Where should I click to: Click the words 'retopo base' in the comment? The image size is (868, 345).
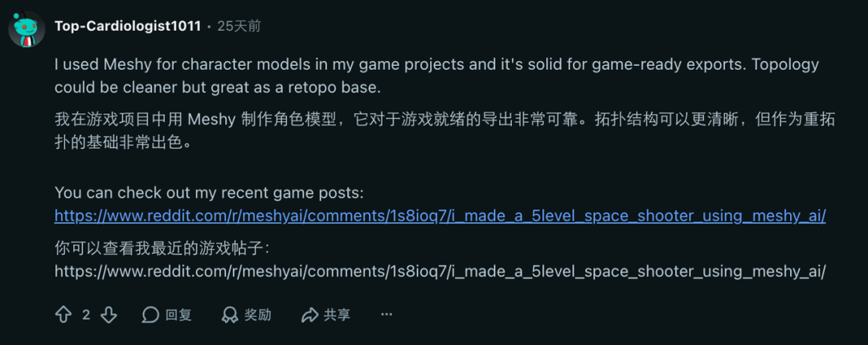click(x=362, y=87)
